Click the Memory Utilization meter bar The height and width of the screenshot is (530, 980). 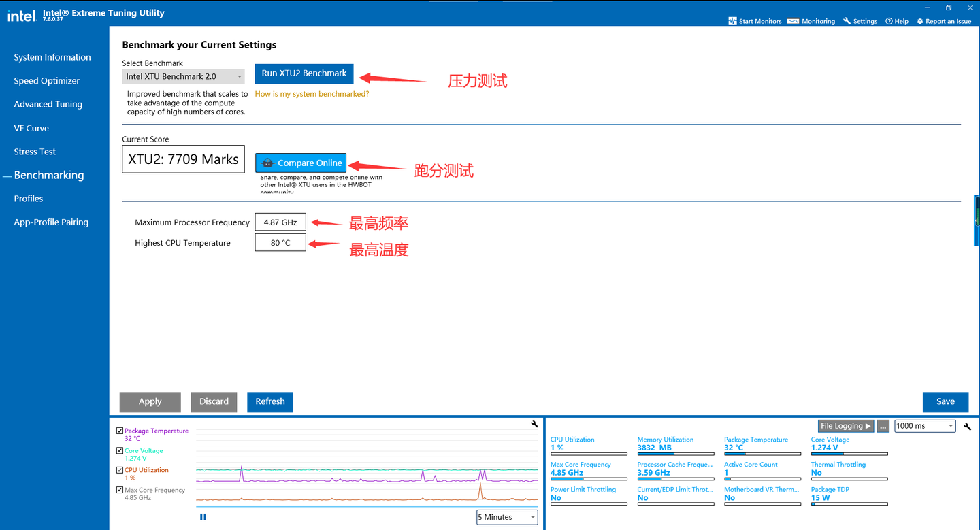point(676,454)
